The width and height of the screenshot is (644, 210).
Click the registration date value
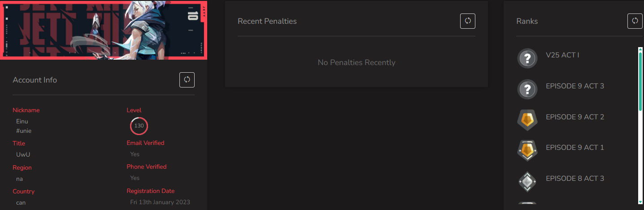[x=160, y=202]
